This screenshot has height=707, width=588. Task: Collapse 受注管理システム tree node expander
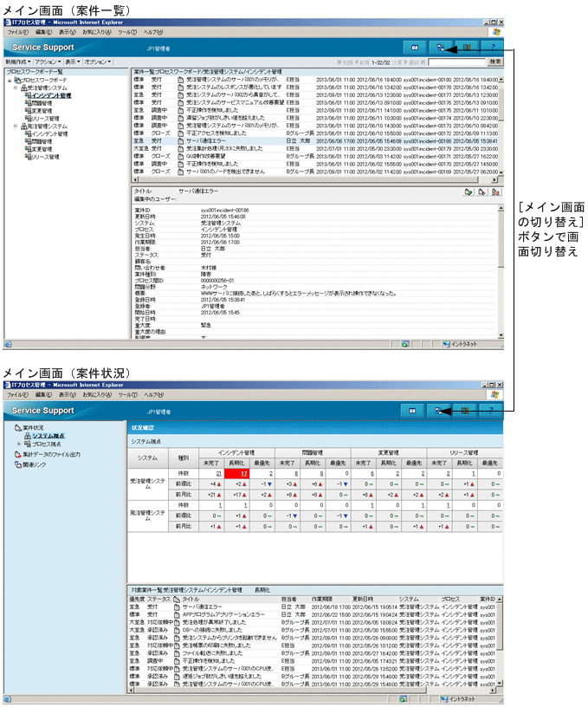tap(16, 88)
